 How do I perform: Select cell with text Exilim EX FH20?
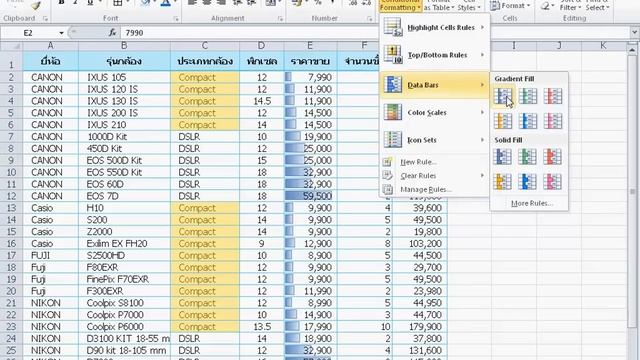[x=124, y=244]
